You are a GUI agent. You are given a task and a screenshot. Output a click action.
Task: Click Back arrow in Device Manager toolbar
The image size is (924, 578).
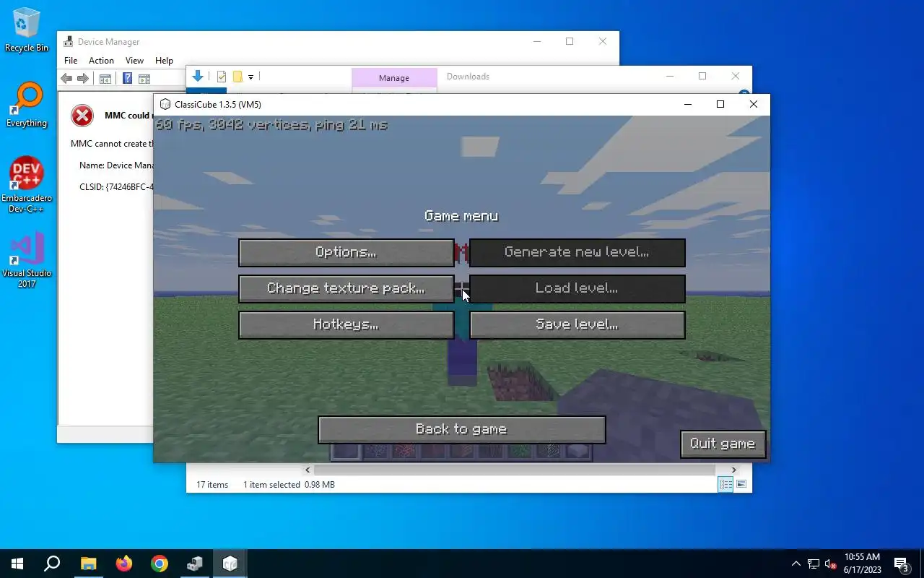point(66,79)
